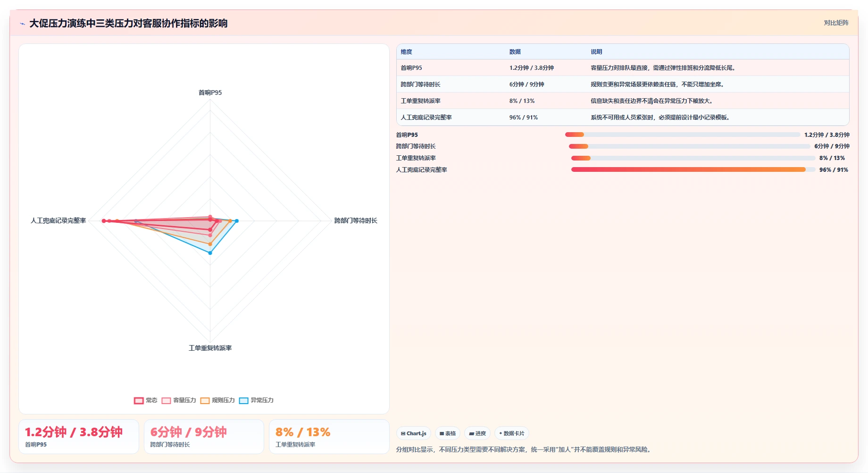Open the 工单重复转派率 stat card
Image resolution: width=868 pixels, height=473 pixels.
click(x=329, y=437)
